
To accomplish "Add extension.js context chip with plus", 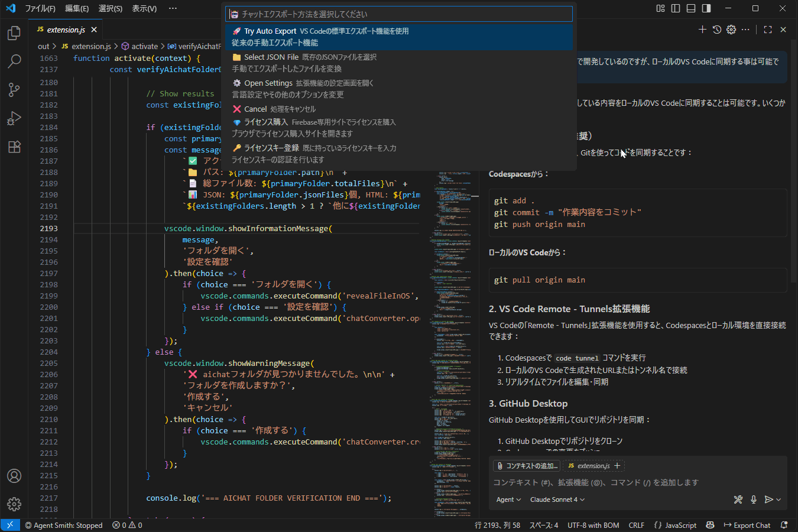I will tap(617, 466).
